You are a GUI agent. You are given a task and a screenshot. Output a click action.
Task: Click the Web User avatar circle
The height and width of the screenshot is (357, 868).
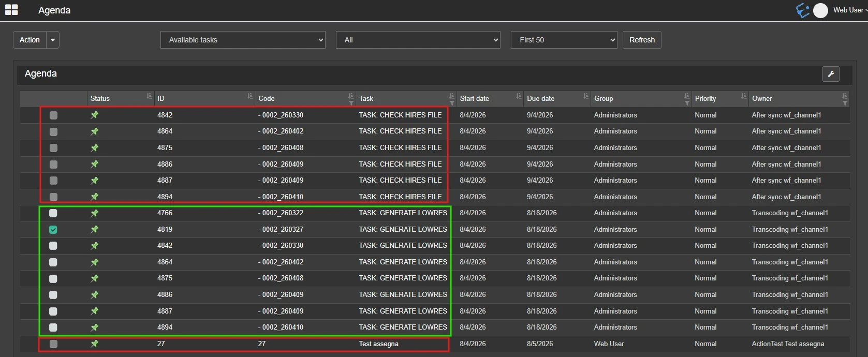coord(820,10)
